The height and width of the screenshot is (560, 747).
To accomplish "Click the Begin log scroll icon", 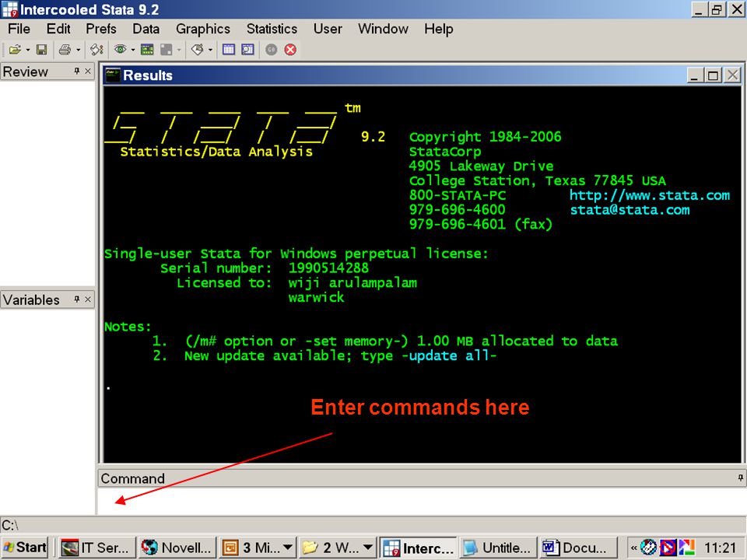I will coord(97,50).
